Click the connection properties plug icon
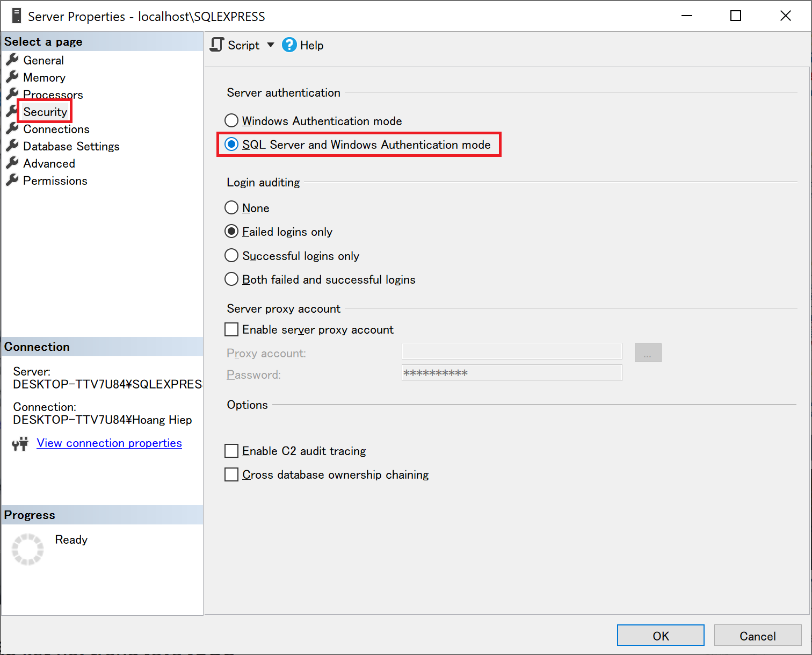812x655 pixels. (20, 443)
